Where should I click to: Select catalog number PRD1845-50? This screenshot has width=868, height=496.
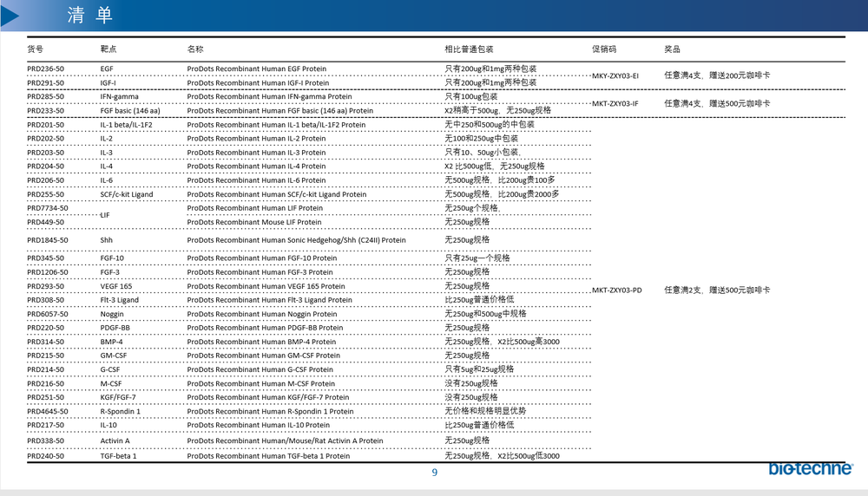click(x=48, y=240)
